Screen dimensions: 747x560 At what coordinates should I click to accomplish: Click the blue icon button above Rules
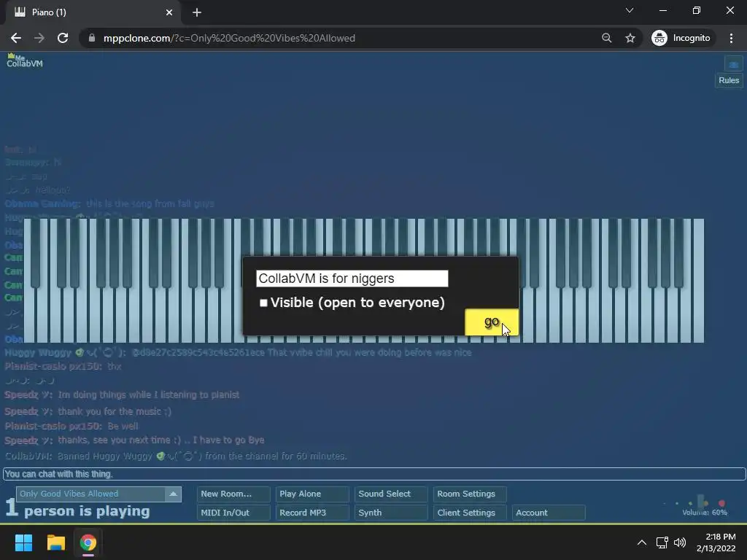[x=733, y=64]
